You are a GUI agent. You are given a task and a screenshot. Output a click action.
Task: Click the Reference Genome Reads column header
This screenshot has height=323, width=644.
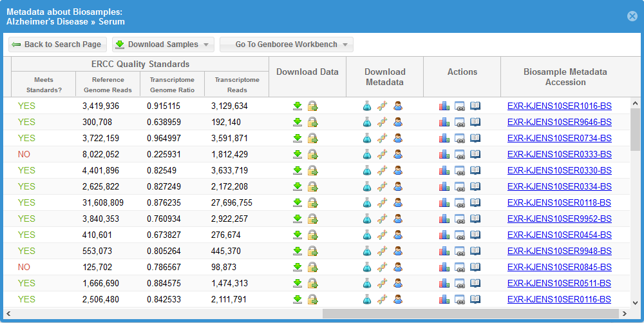[x=108, y=84]
